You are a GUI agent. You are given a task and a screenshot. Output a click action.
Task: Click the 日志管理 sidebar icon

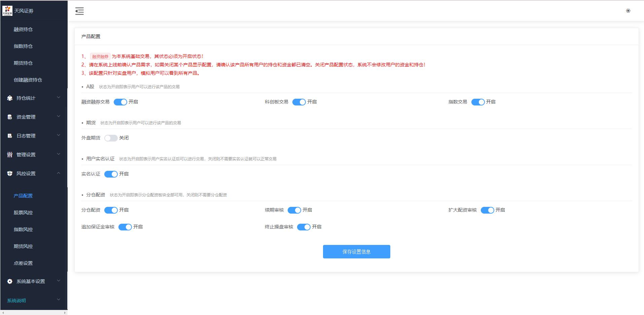point(9,135)
